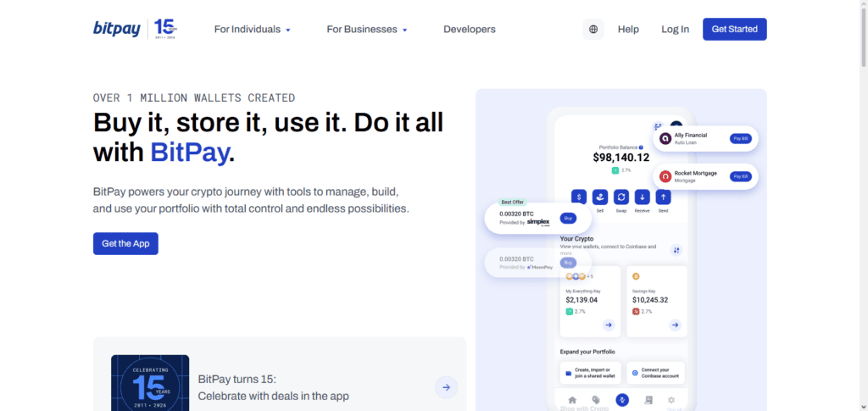Click the BitPay turns 15 banner text
868x411 pixels.
tap(274, 388)
